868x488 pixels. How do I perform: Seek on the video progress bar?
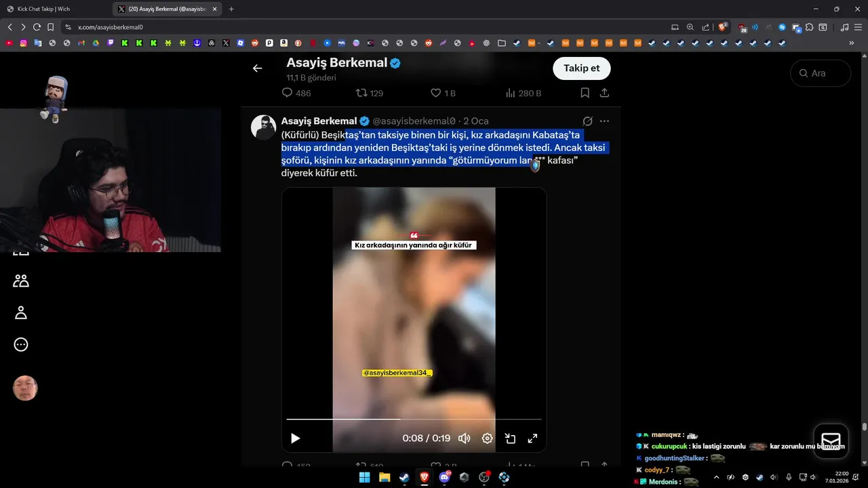click(x=414, y=420)
